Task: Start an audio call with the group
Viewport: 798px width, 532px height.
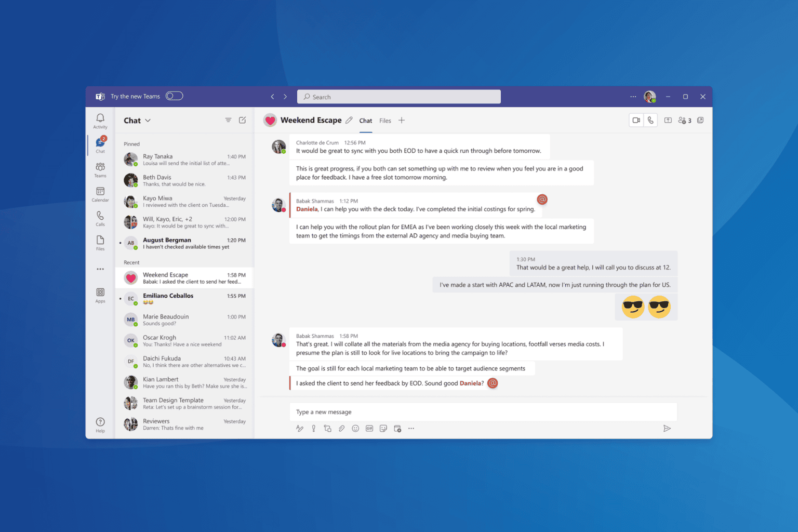Action: [650, 121]
